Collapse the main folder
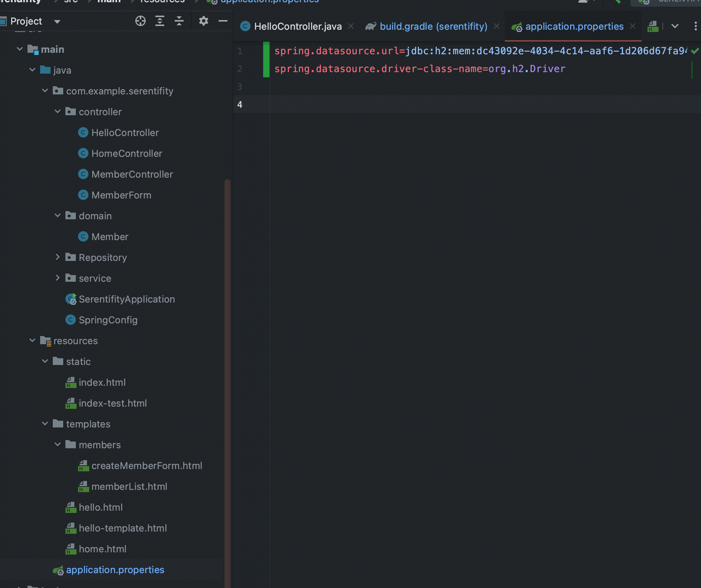Screen dimensions: 701x588 pyautogui.click(x=20, y=49)
